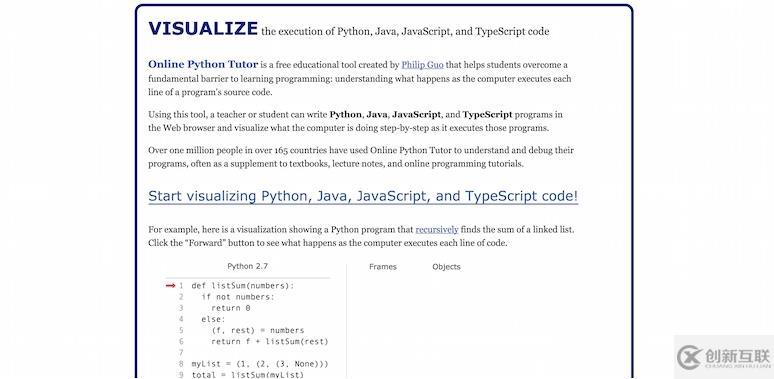Click the VISUALIZE heading
The image size is (774, 379).
point(203,29)
